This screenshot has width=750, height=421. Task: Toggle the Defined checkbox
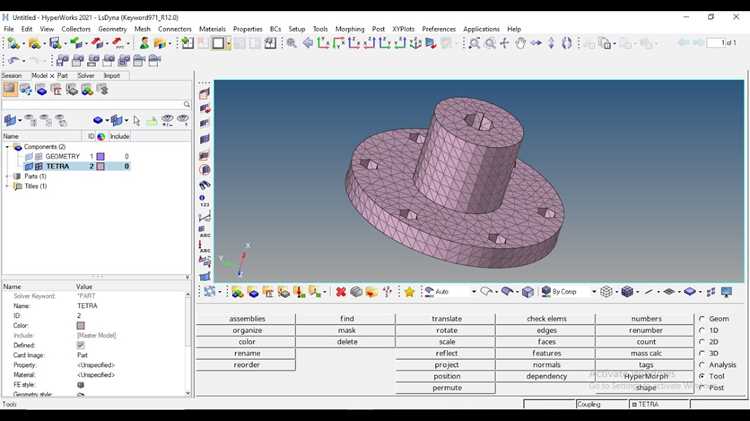tap(80, 345)
